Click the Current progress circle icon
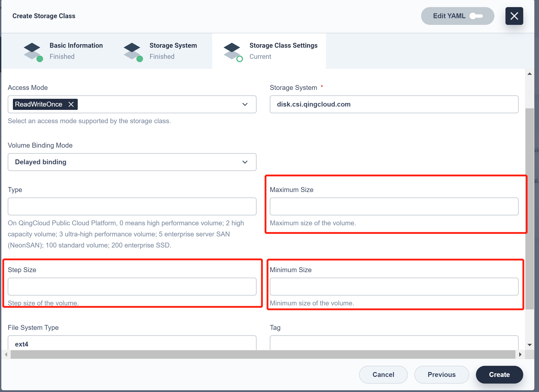Viewport: 539px width, 392px height. click(x=240, y=59)
